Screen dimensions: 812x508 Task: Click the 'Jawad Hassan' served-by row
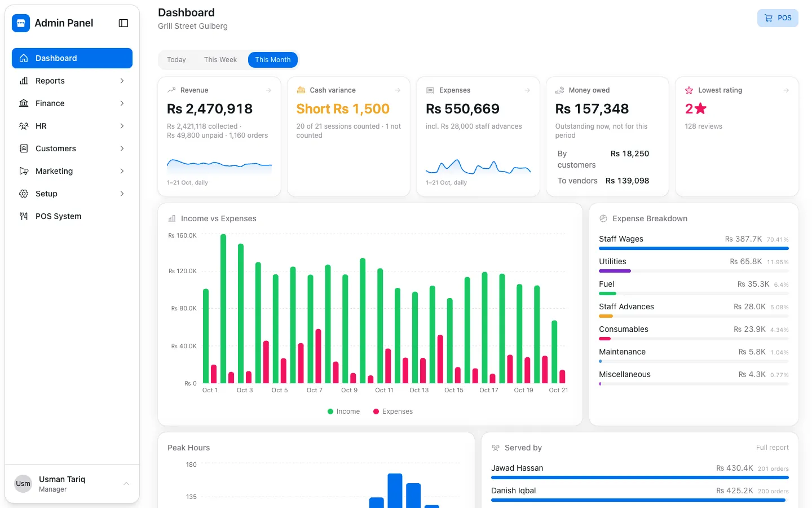(640, 472)
